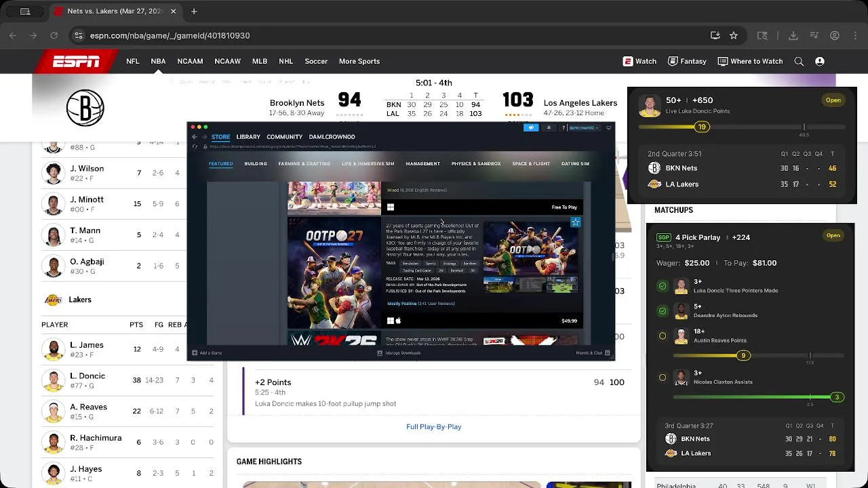The image size is (868, 488).
Task: Expand the More Sports dropdown on ESPN
Action: coord(359,61)
